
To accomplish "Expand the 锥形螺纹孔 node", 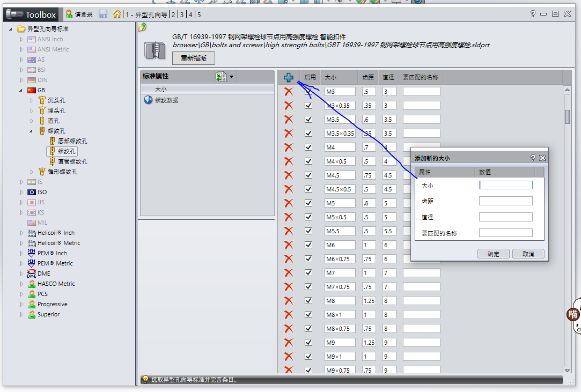I will (32, 172).
